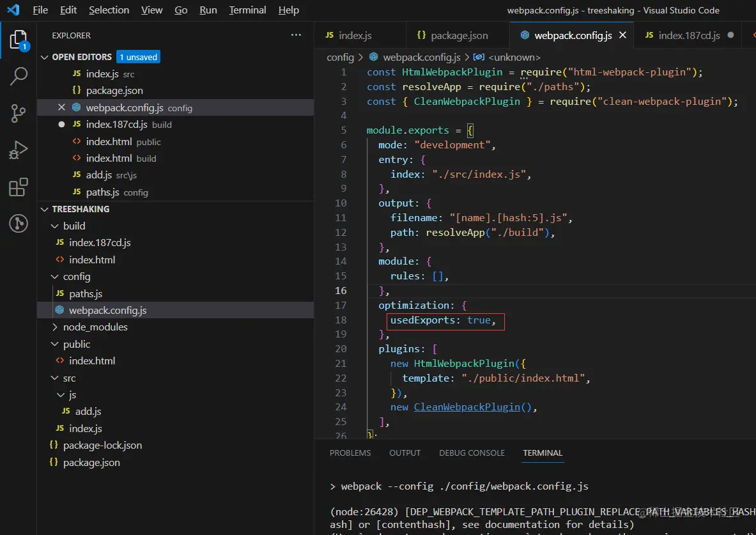Collapse the config folder
The image size is (756, 535).
pos(55,276)
